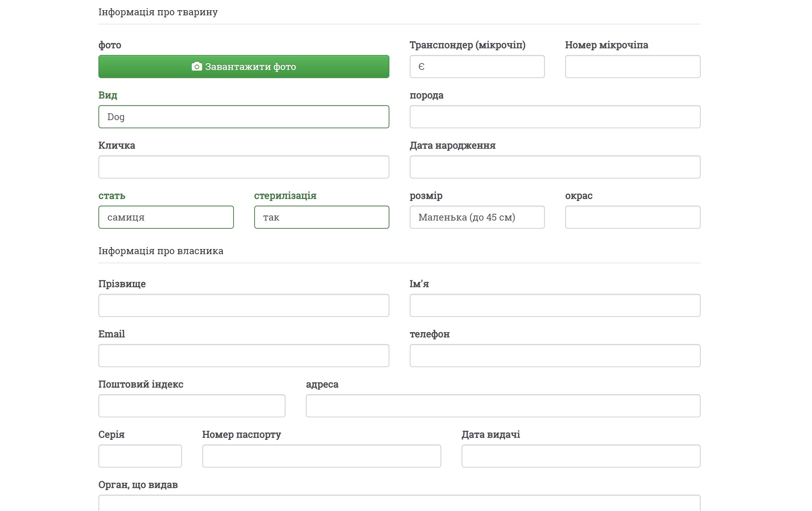Select the Дата видачі field
This screenshot has height=511, width=812.
[x=580, y=456]
